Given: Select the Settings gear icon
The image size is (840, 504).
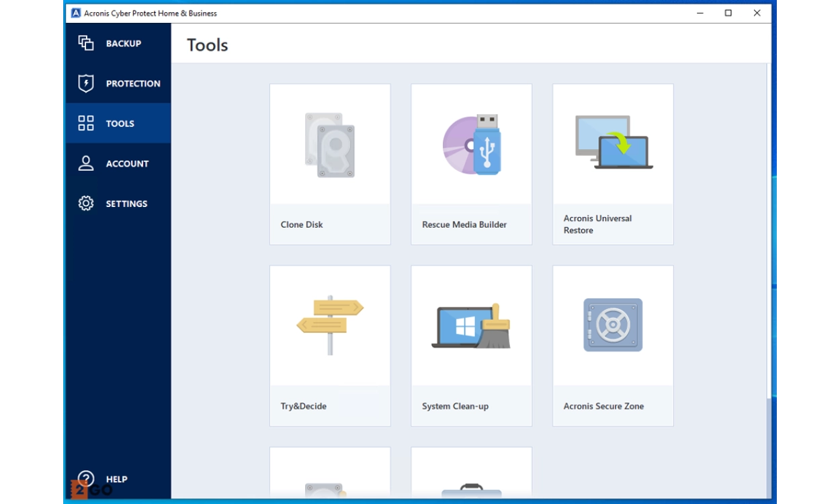Looking at the screenshot, I should (x=86, y=204).
